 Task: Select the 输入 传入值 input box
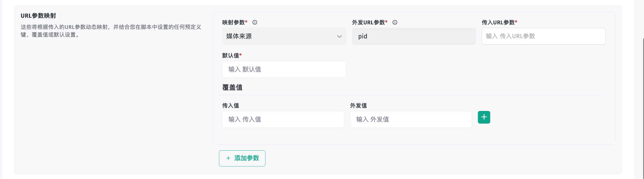[x=283, y=119]
